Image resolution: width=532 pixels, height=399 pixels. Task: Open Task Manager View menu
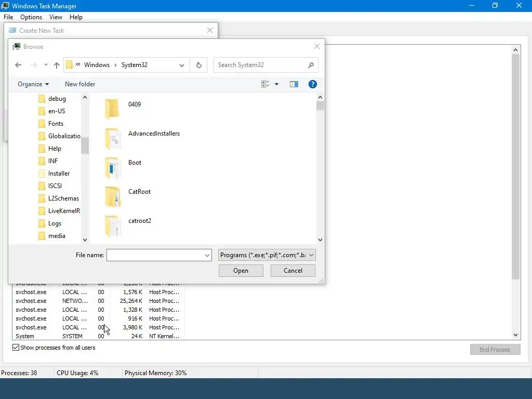(56, 17)
